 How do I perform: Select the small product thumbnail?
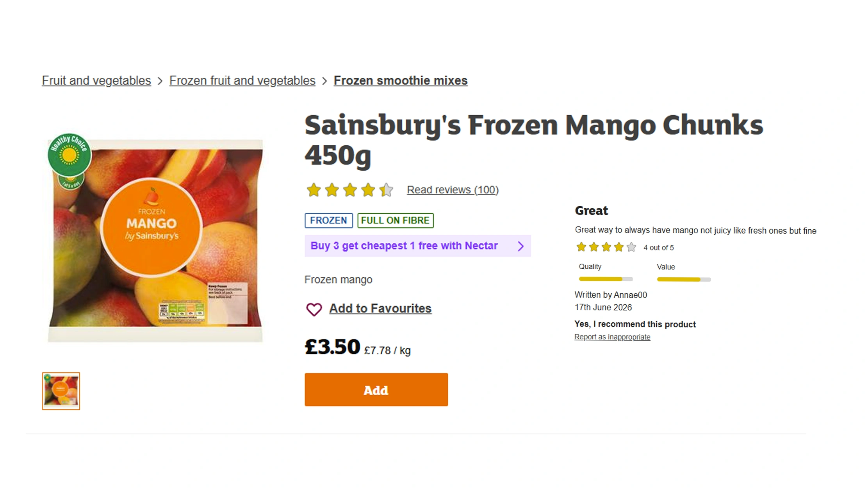point(61,391)
